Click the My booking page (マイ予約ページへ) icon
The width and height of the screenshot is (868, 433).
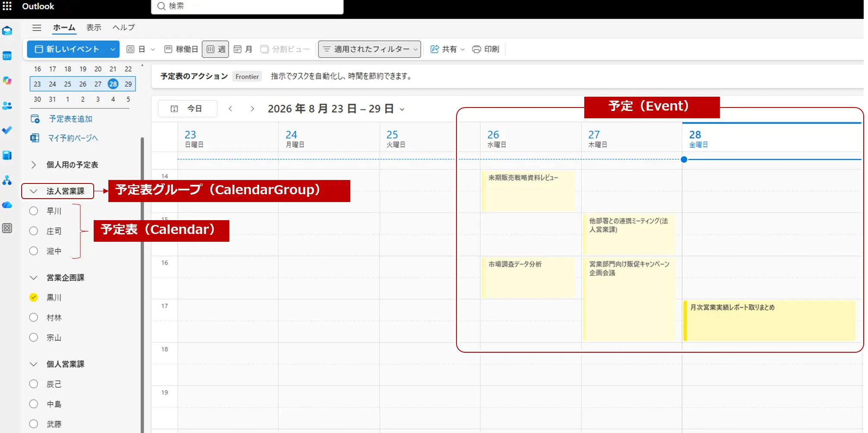tap(35, 138)
